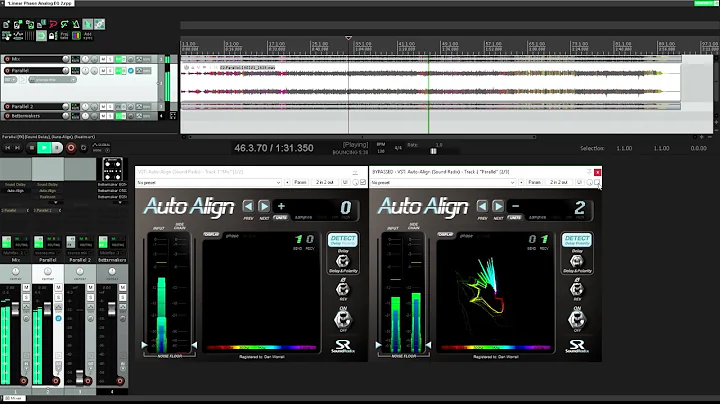
Task: Click NEXT arrow in Mix Auto-Align plugin
Action: coord(264,206)
